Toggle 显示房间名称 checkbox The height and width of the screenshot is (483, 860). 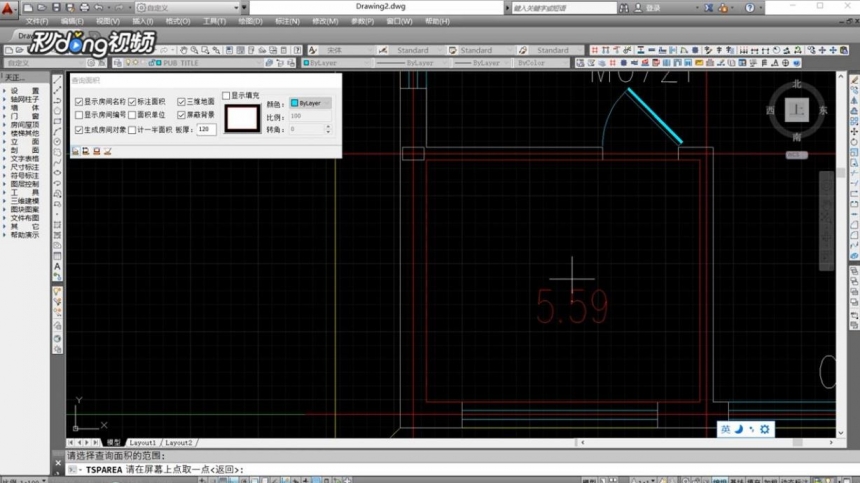click(x=79, y=101)
